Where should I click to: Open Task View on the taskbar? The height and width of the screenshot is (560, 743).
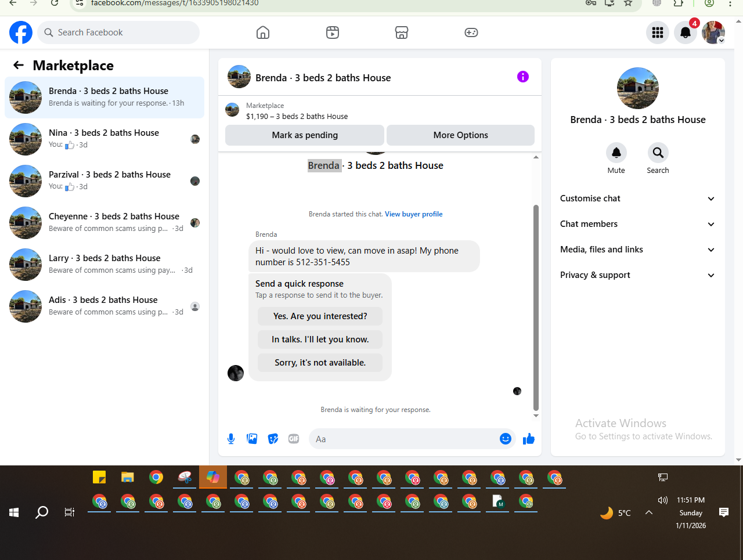click(x=70, y=512)
